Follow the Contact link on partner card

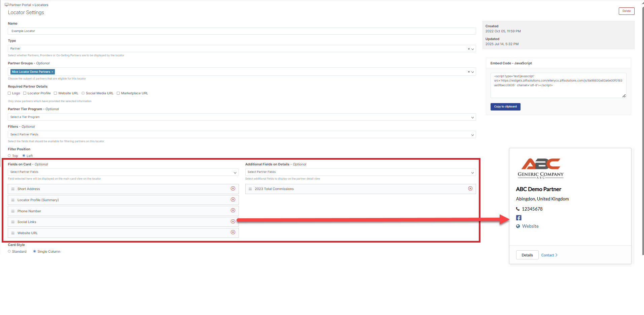tap(549, 255)
